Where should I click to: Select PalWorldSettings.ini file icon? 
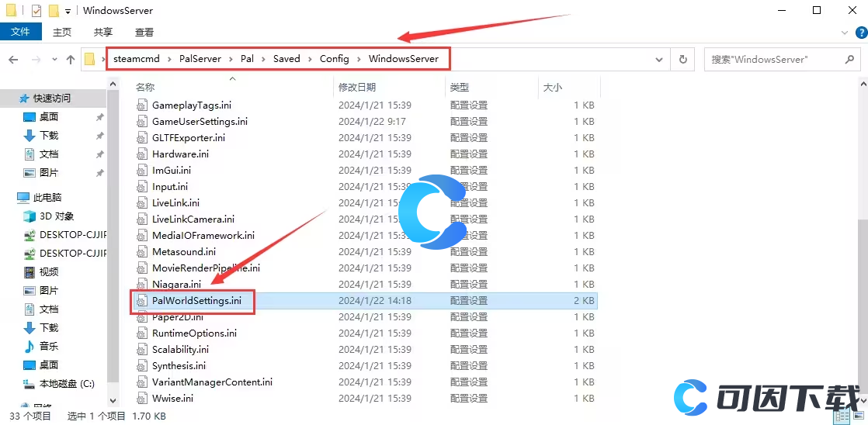[142, 301]
